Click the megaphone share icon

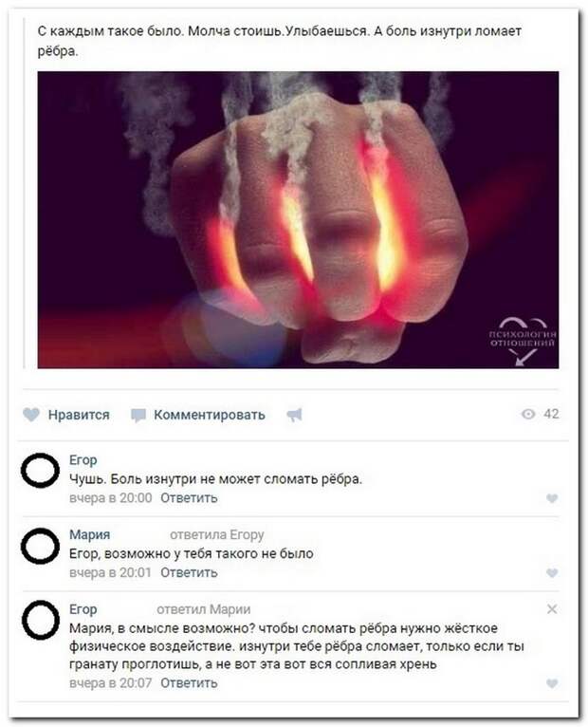(294, 415)
